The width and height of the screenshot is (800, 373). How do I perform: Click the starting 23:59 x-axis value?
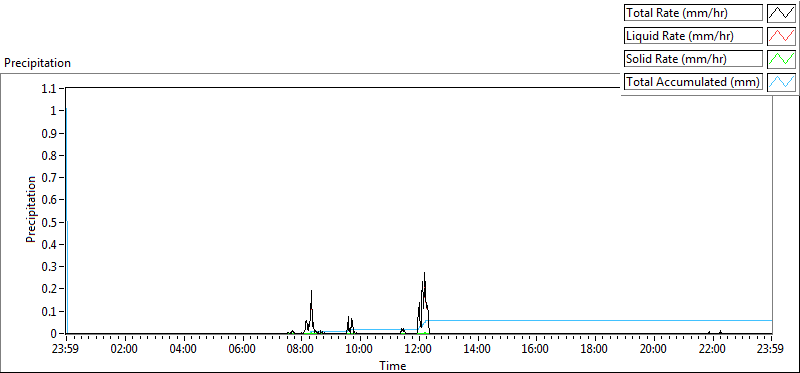[66, 350]
